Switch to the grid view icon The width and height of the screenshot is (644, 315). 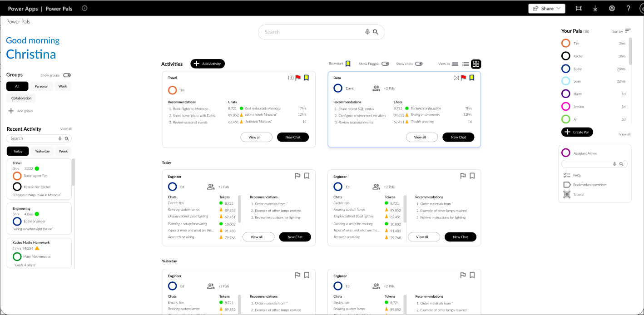[476, 64]
